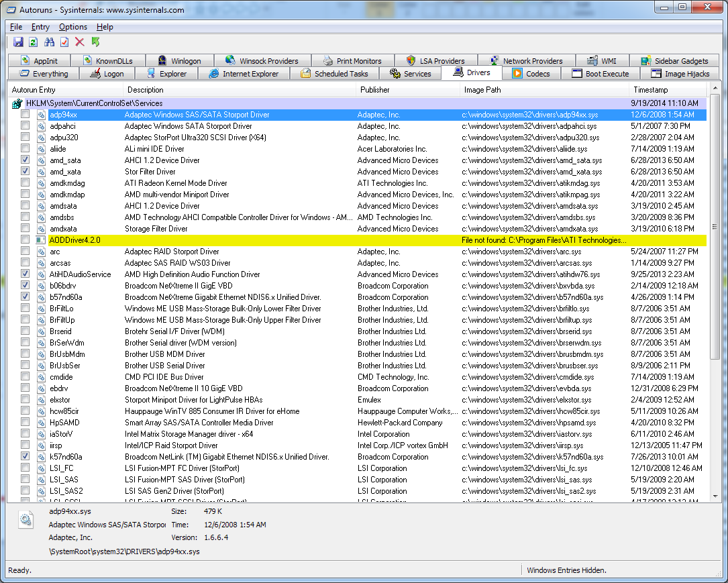Click the driver icon of iaStorV row
This screenshot has width=728, height=583.
pos(42,434)
